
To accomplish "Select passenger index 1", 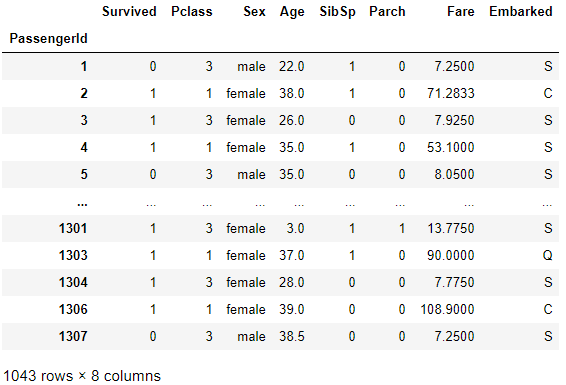I will [84, 66].
